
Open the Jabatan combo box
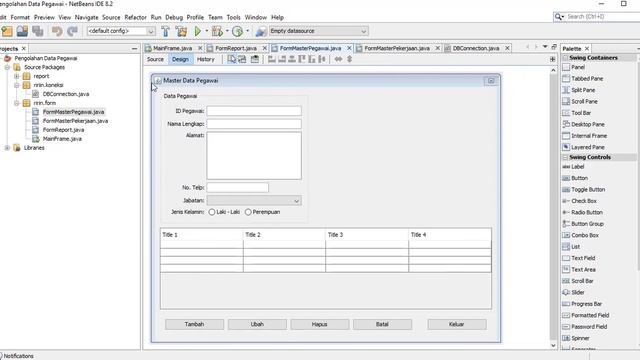(254, 200)
